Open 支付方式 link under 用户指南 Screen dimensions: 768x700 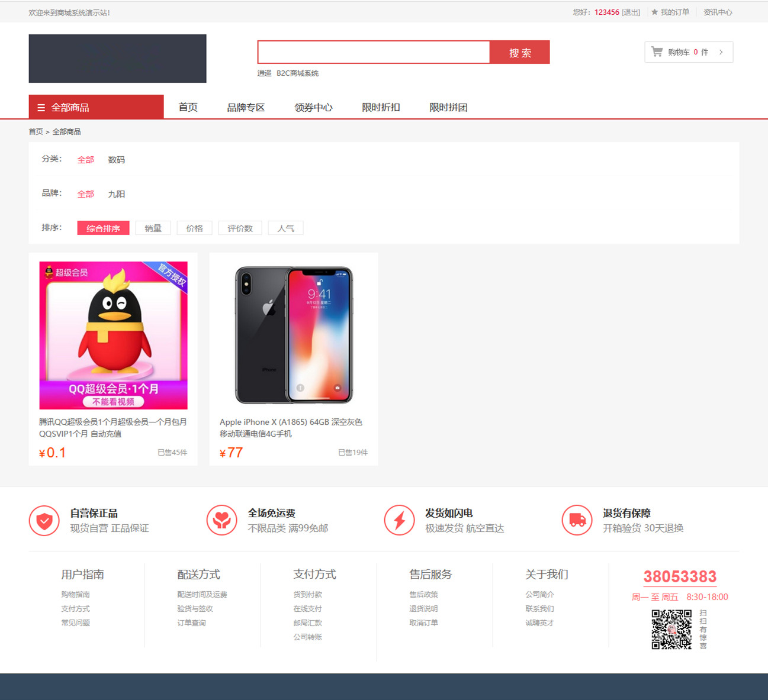click(75, 609)
